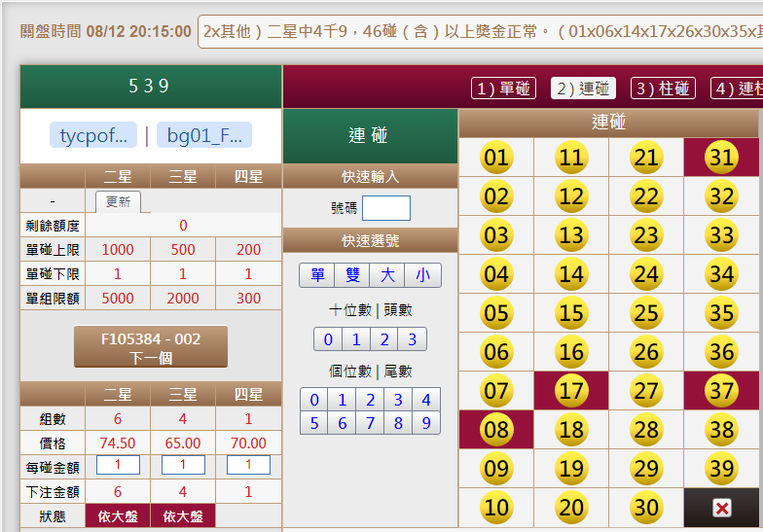
Task: Switch to 1) 單碰 tab
Action: pos(504,89)
